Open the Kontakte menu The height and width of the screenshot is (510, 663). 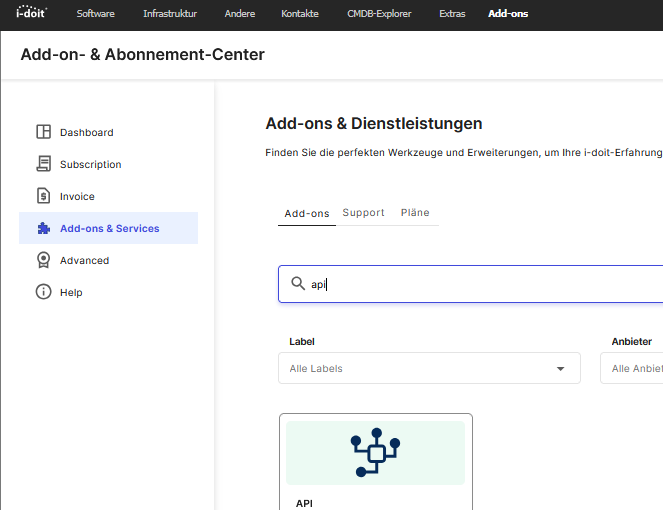point(300,14)
